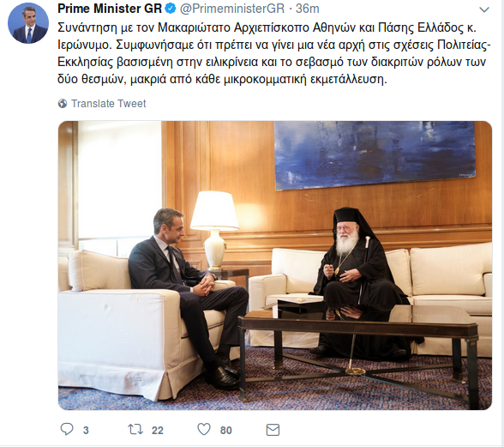
Task: Open the Prime Minister GR profile avatar
Action: click(x=28, y=23)
